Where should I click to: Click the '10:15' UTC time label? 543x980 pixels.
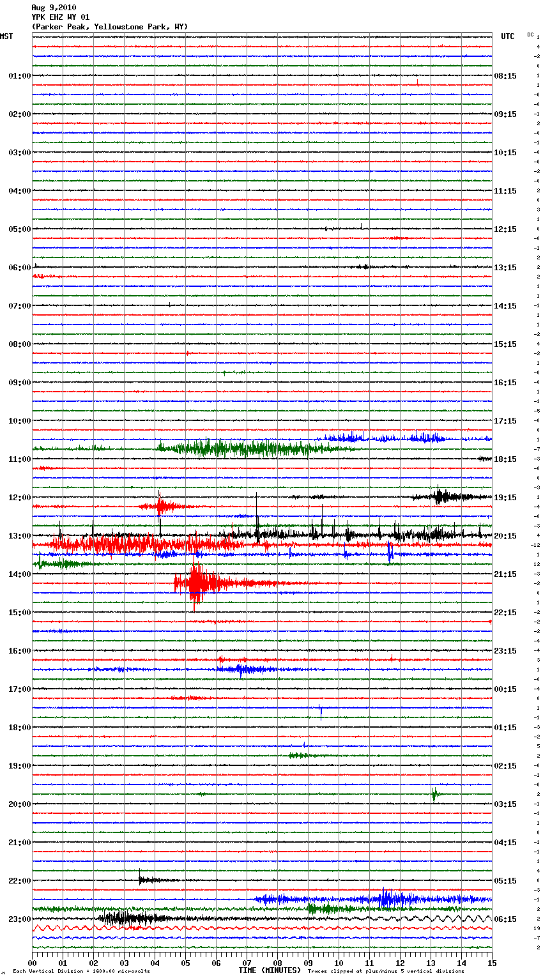coord(505,153)
